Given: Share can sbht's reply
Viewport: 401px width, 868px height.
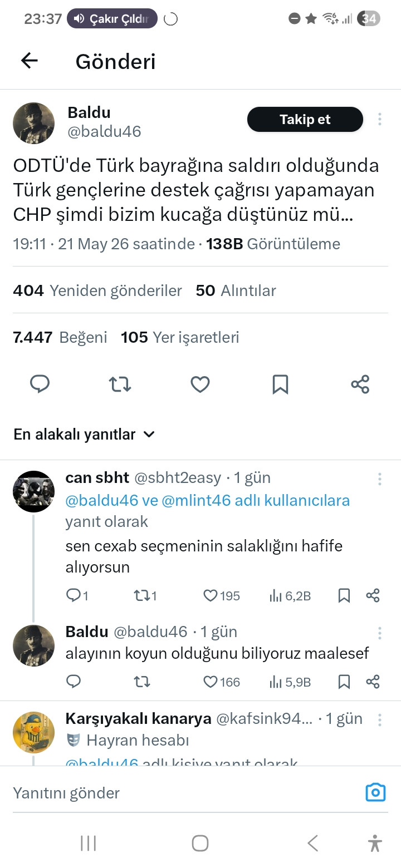Looking at the screenshot, I should pos(373,596).
